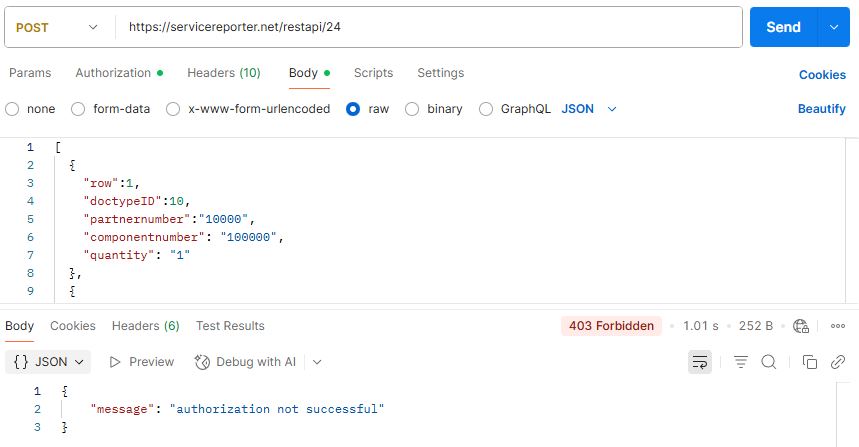This screenshot has height=447, width=859.
Task: Click Debug with AI
Action: 245,362
